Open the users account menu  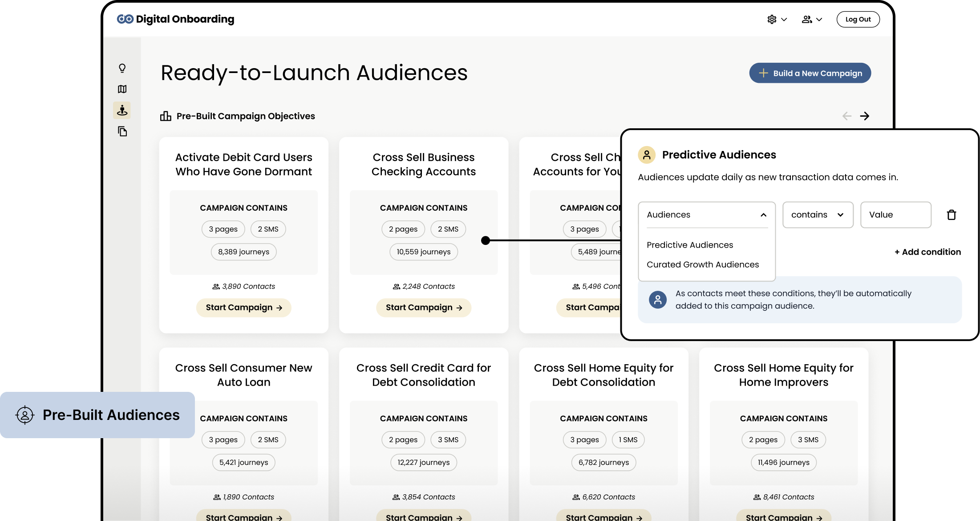[812, 19]
